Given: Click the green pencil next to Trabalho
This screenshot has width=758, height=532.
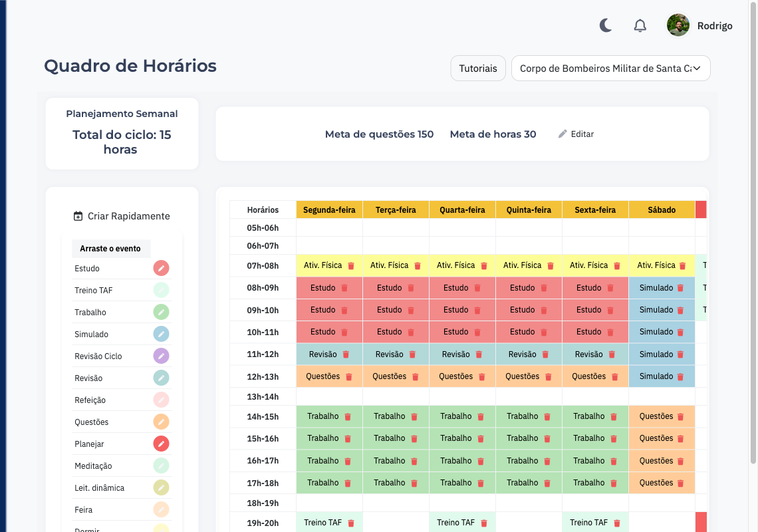Looking at the screenshot, I should [161, 312].
